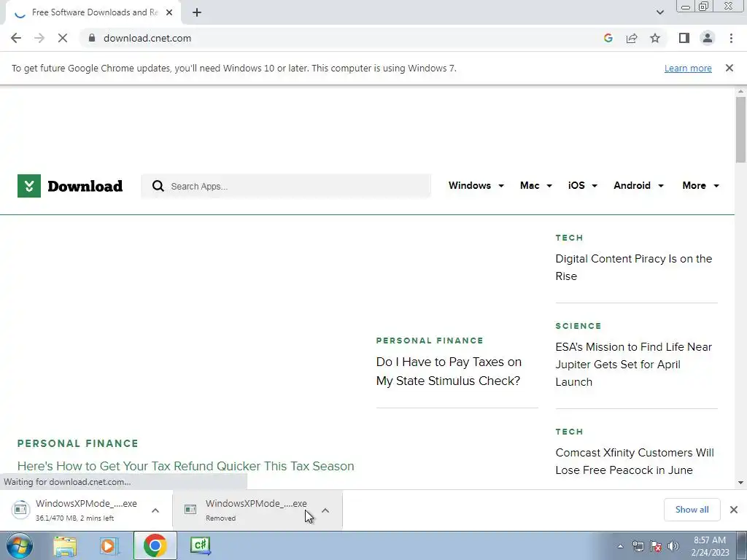Open the Learn more link

(688, 69)
